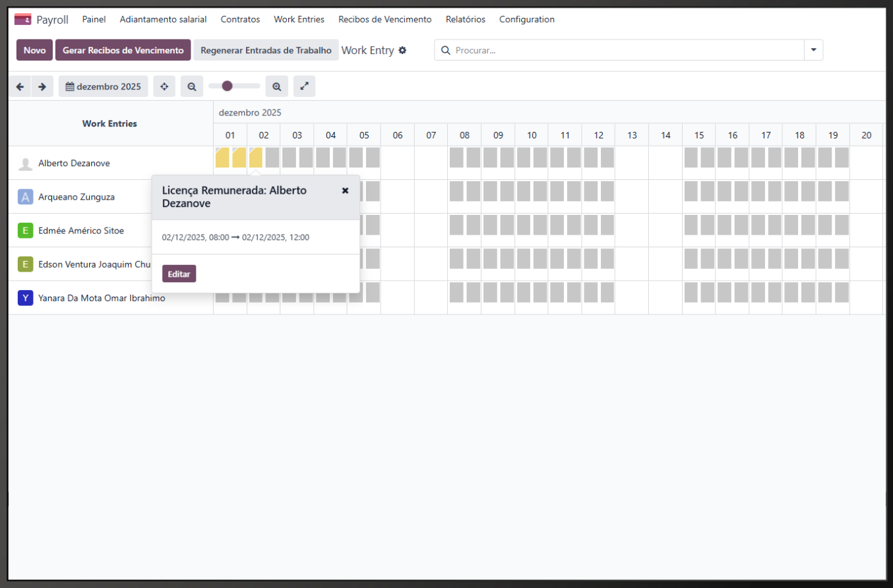893x588 pixels.
Task: Click the Editar button in popover
Action: pyautogui.click(x=179, y=274)
